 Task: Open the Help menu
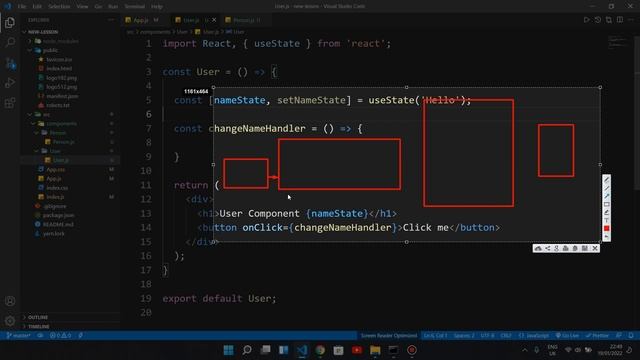tap(157, 7)
